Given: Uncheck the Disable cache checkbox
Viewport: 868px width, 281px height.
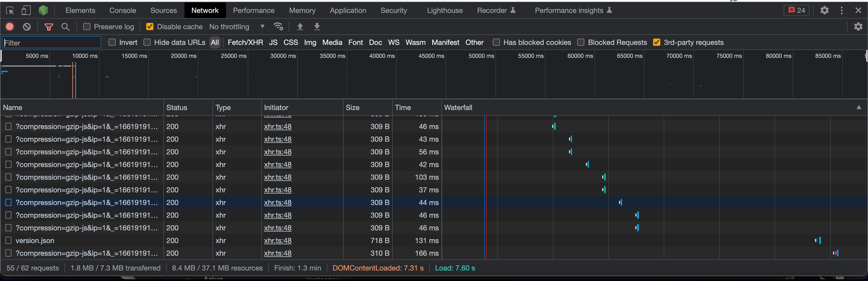Looking at the screenshot, I should click(150, 27).
